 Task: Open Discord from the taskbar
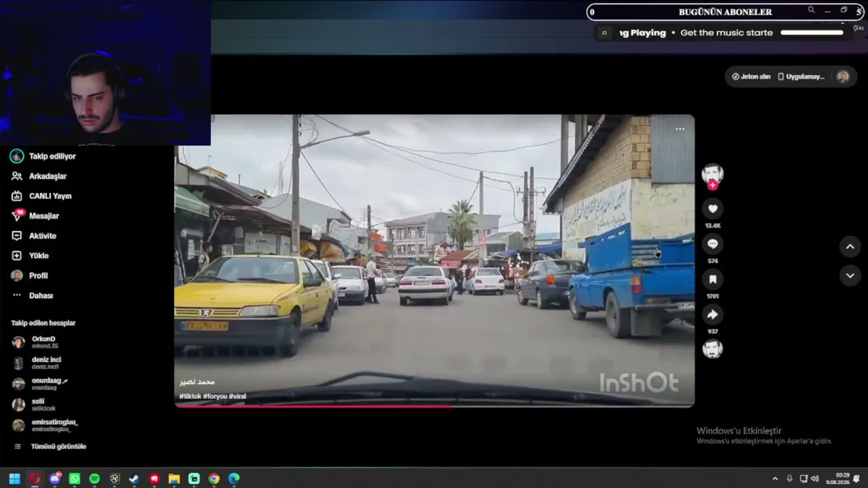[55, 479]
